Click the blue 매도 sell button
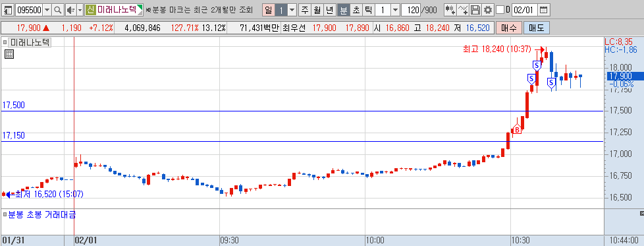This screenshot has width=644, height=246. point(537,28)
